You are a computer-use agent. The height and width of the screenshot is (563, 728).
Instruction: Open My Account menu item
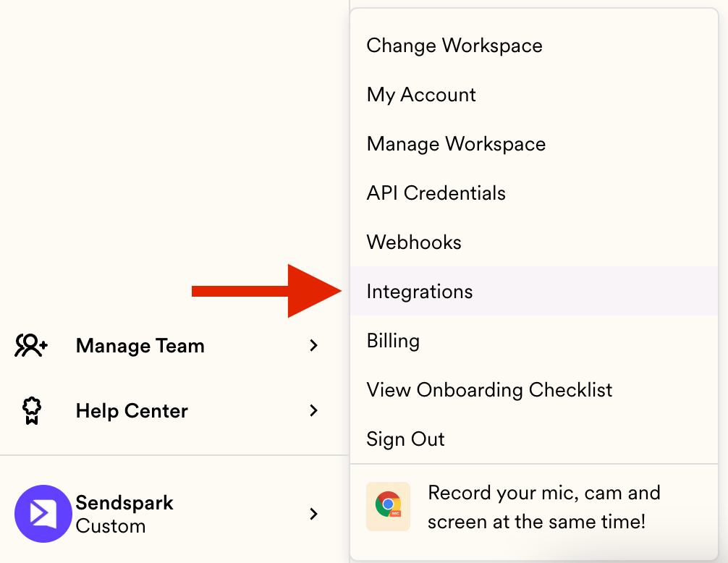[534, 95]
